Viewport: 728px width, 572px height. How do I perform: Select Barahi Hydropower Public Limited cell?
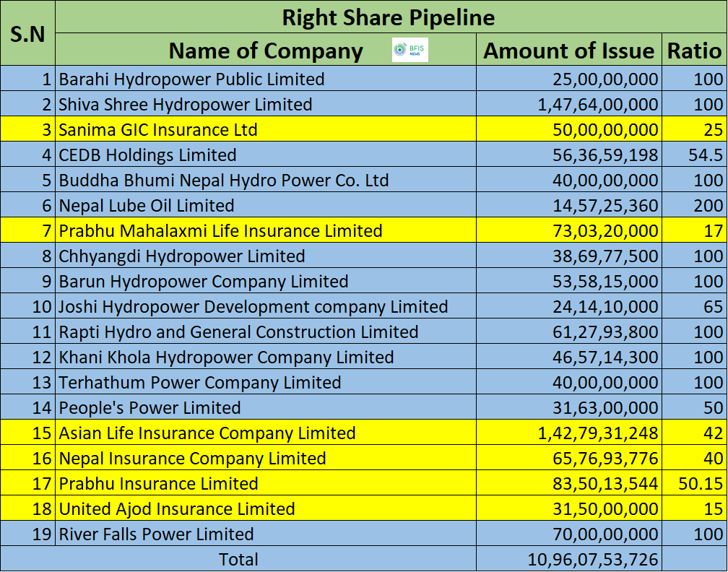(266, 79)
